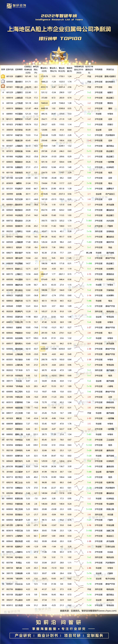Viewport: 118px width, 644px height.
Task: Select the 上海医药 company name
Action: click(x=19, y=146)
